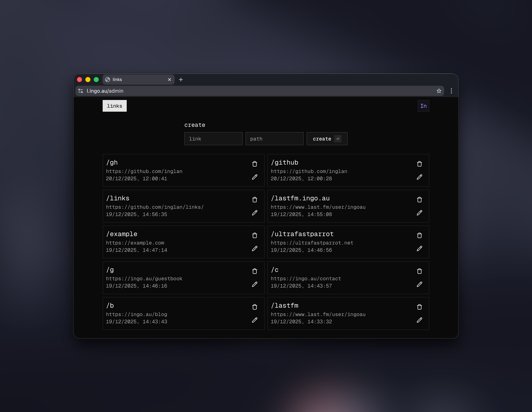The image size is (532, 412).
Task: Click the /github path title
Action: [285, 163]
